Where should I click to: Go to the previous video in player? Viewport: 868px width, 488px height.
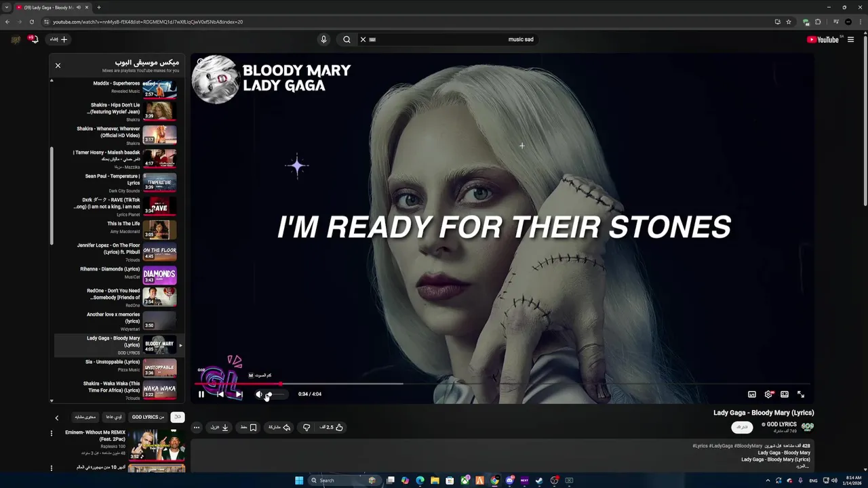point(220,394)
